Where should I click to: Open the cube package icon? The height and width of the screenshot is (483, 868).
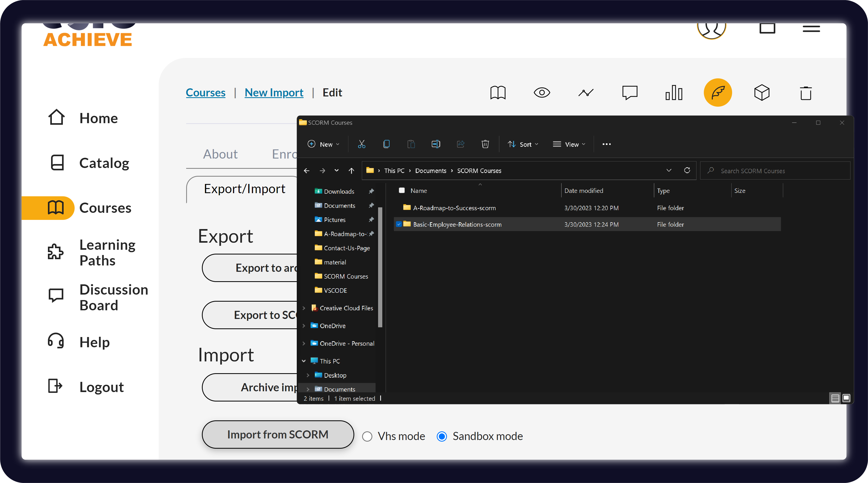[x=761, y=93]
